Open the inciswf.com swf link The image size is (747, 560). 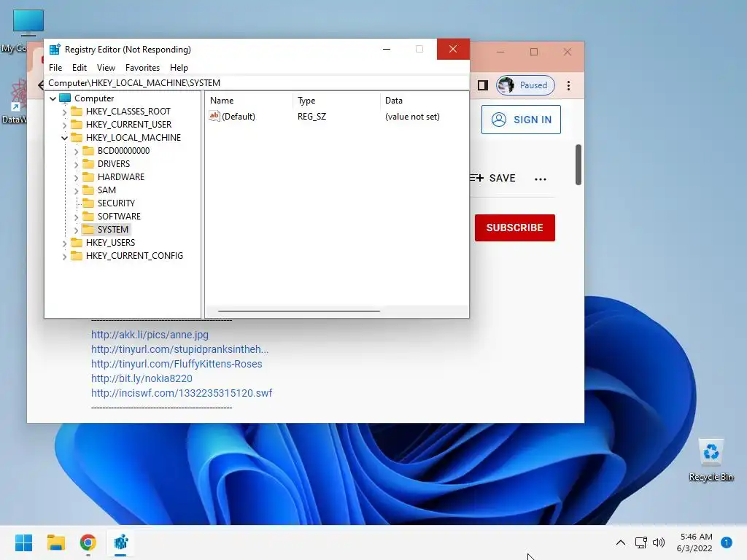tap(182, 393)
